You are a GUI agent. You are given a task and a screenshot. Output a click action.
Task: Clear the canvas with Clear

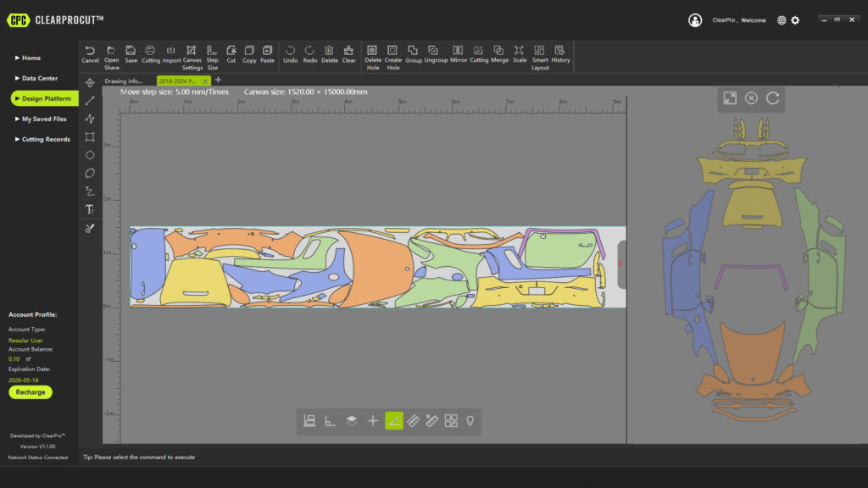click(x=348, y=54)
